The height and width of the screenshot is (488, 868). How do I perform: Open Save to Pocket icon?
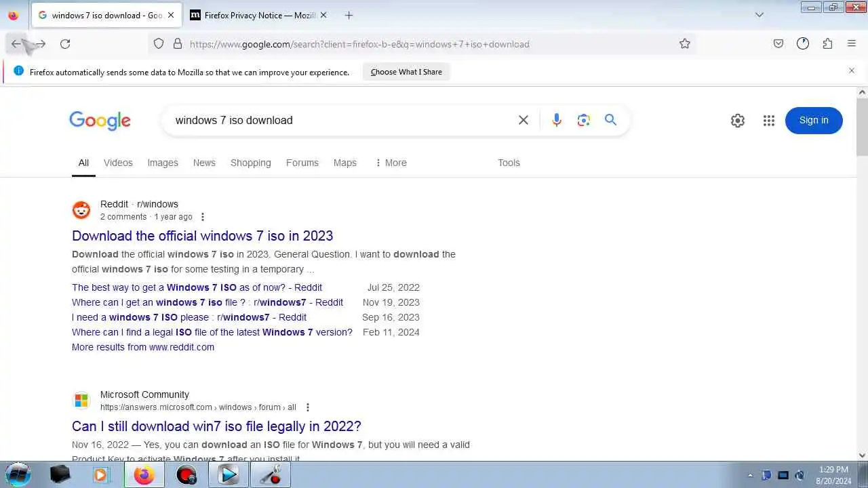point(778,44)
